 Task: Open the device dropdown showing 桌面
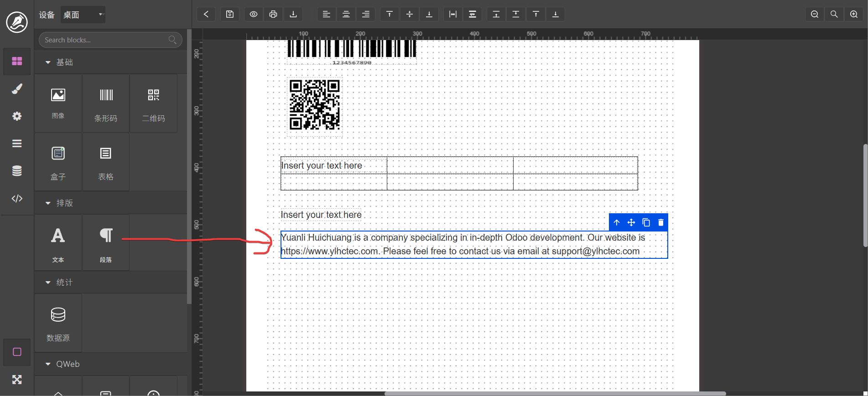tap(83, 15)
